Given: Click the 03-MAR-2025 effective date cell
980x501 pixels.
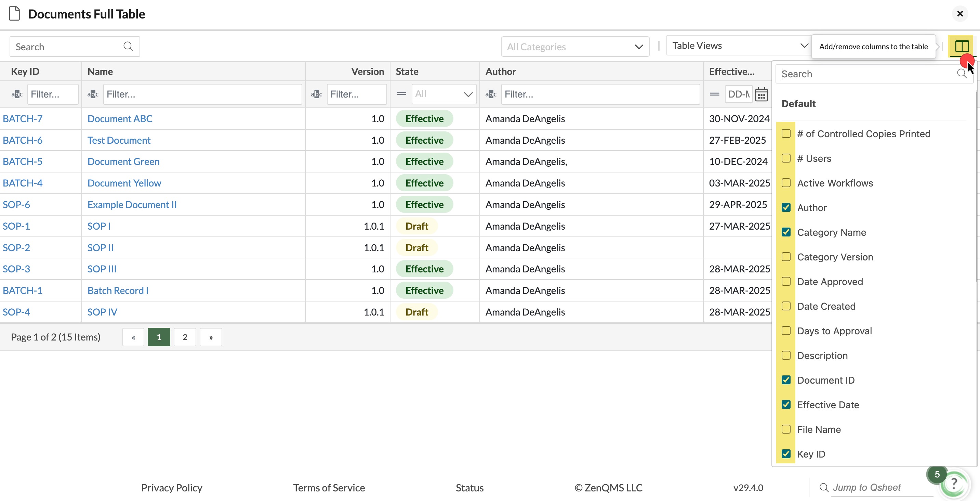Looking at the screenshot, I should (739, 183).
